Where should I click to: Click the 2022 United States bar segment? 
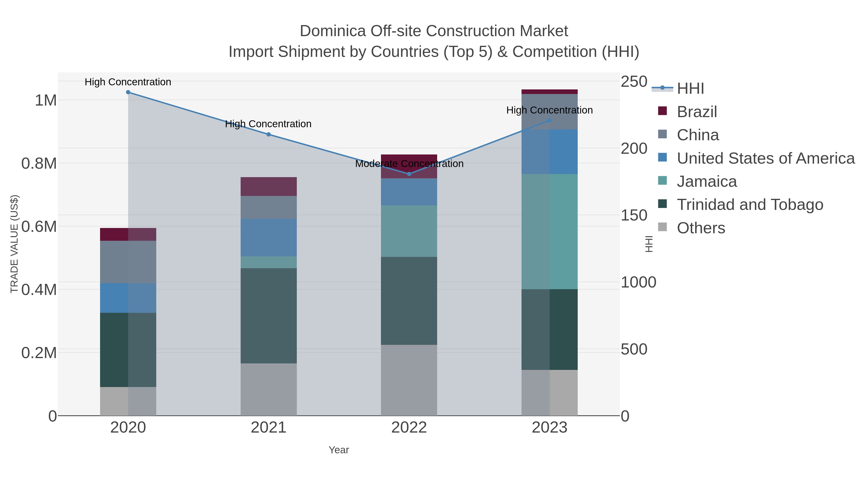[x=409, y=192]
